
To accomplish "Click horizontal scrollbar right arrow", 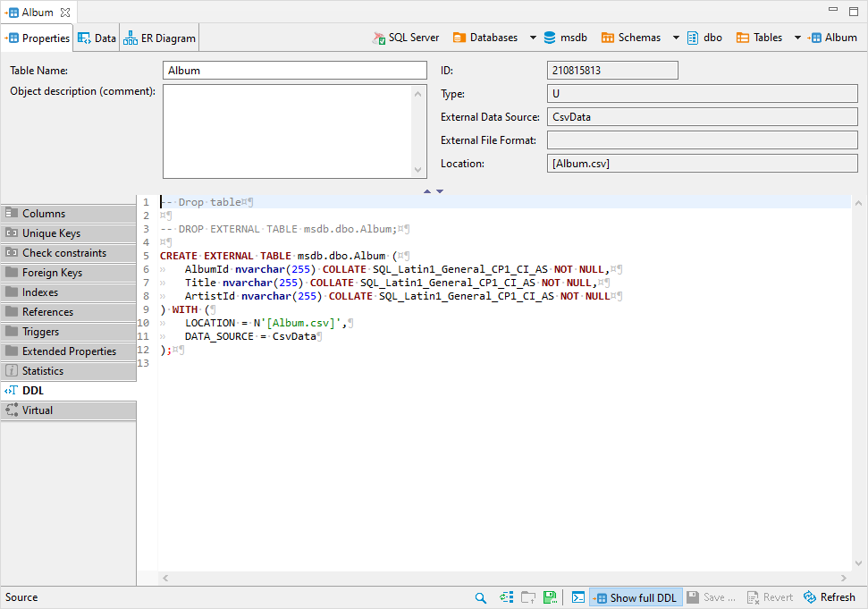I will point(844,578).
